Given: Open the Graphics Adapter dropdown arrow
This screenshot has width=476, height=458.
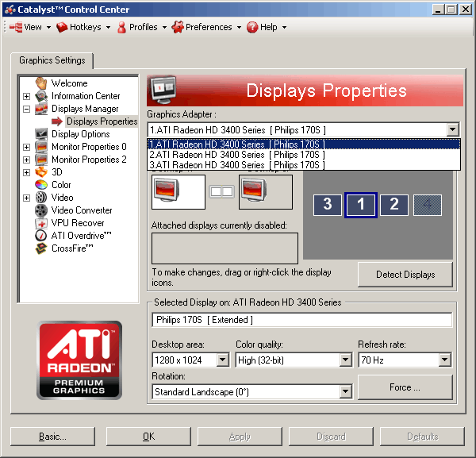Looking at the screenshot, I should tap(452, 129).
